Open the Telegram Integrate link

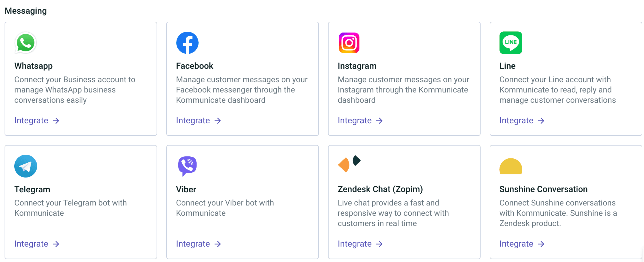(31, 244)
